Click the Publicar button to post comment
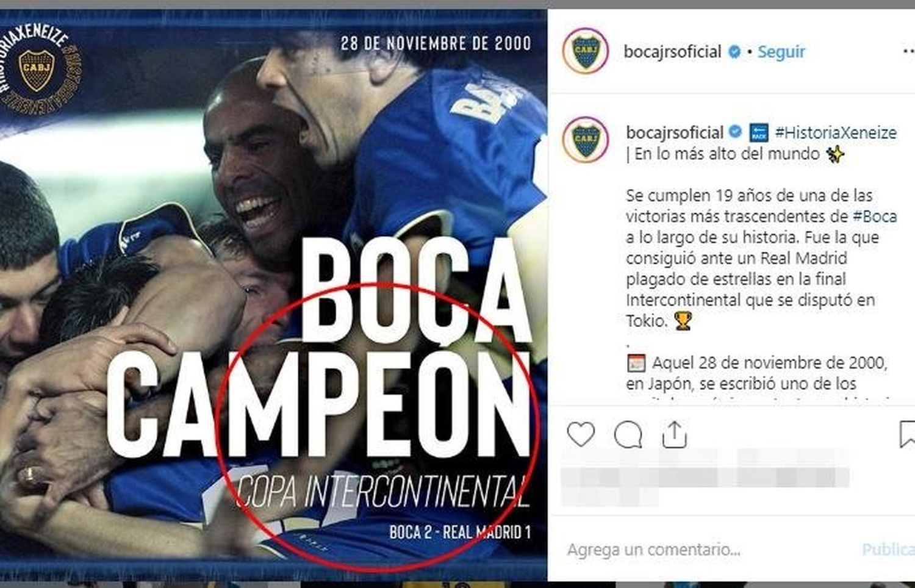Image resolution: width=915 pixels, height=588 pixels. tap(888, 550)
